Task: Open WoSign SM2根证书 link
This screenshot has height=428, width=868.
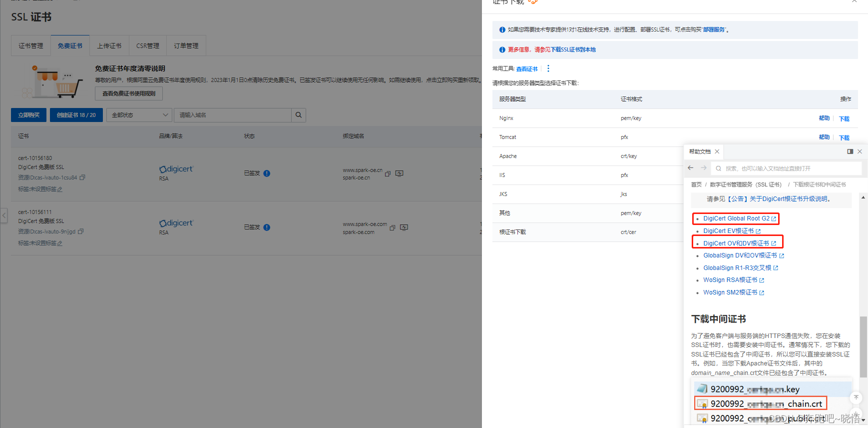Action: 734,292
